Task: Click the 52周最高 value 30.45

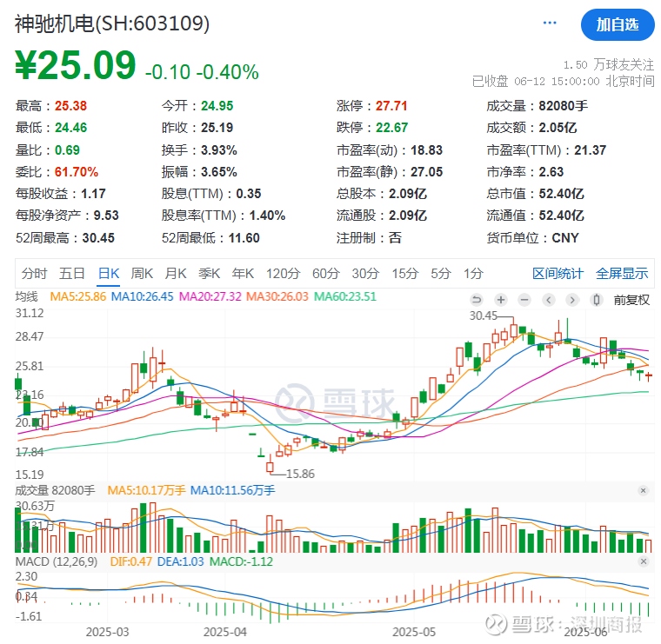Action: (98, 238)
